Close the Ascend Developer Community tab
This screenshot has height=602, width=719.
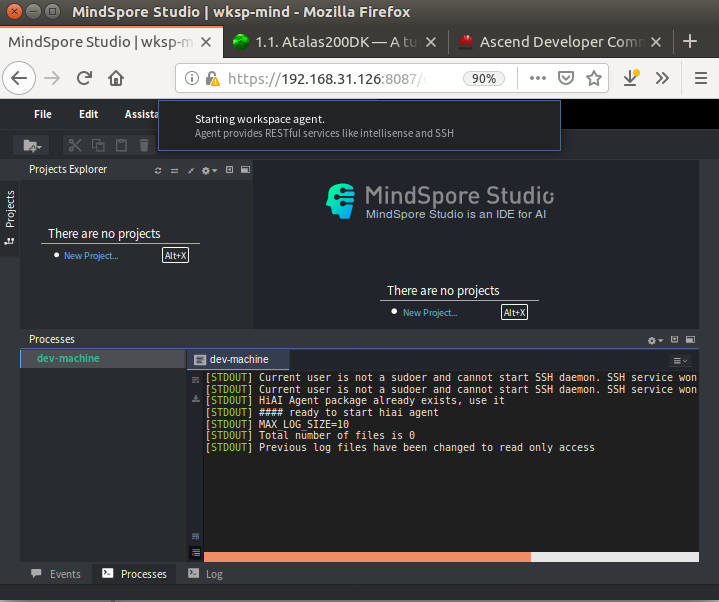pyautogui.click(x=656, y=42)
